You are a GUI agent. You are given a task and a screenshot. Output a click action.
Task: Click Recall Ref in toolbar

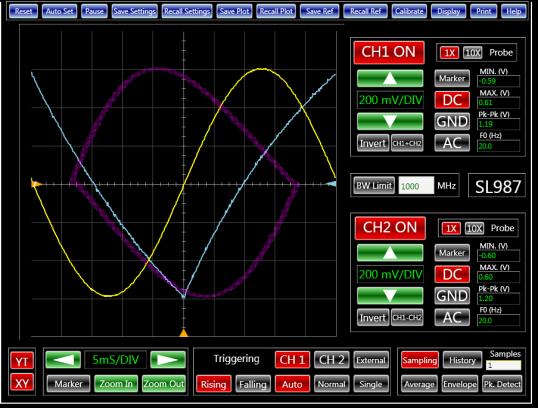[365, 11]
